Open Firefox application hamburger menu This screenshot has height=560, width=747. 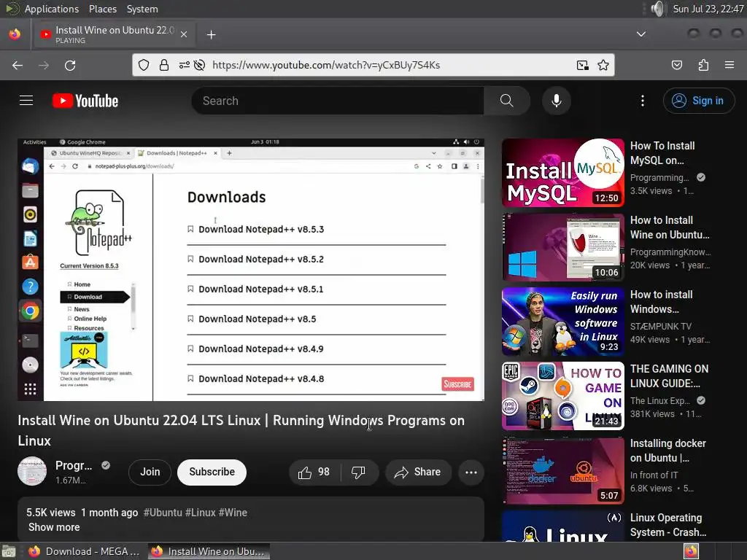[729, 65]
